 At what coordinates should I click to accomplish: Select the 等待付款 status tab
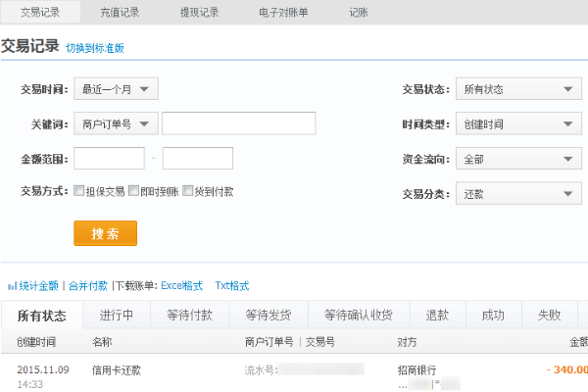click(x=190, y=316)
